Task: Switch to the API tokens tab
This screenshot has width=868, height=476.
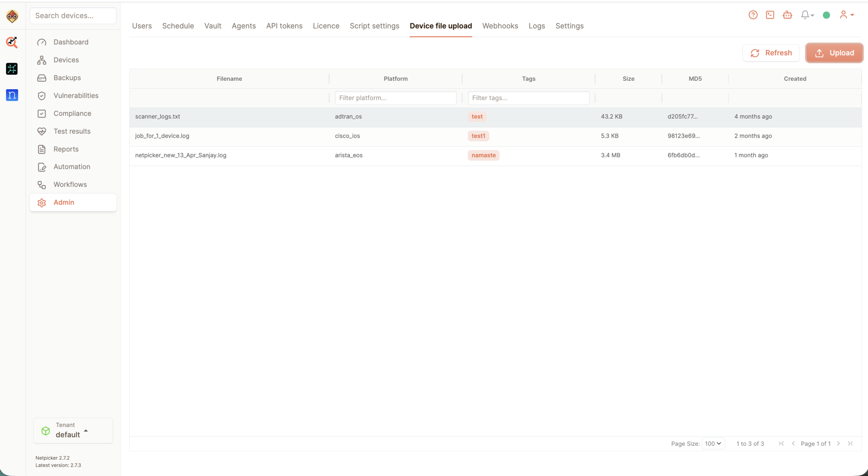Action: coord(284,26)
